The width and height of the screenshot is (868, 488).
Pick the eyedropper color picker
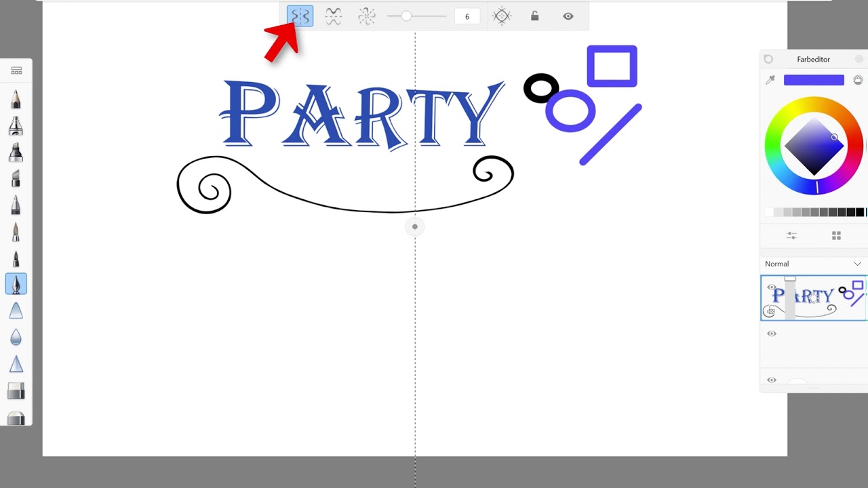point(770,80)
